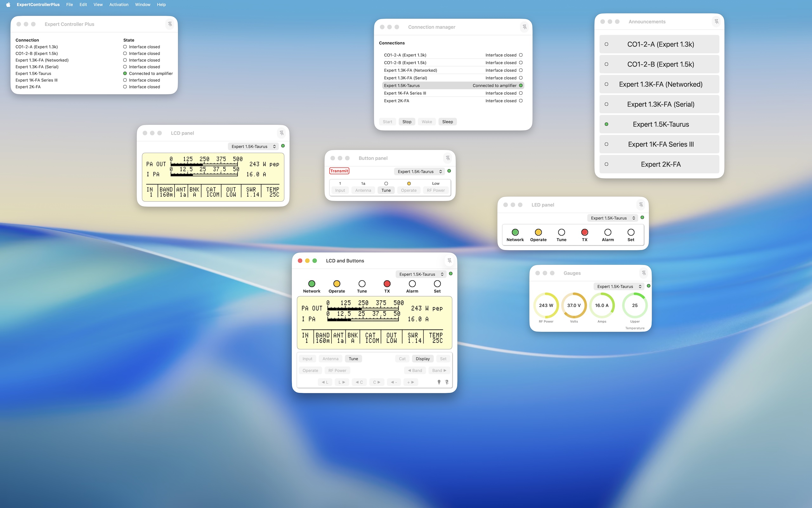Click red TX LED in LED panel

(585, 232)
